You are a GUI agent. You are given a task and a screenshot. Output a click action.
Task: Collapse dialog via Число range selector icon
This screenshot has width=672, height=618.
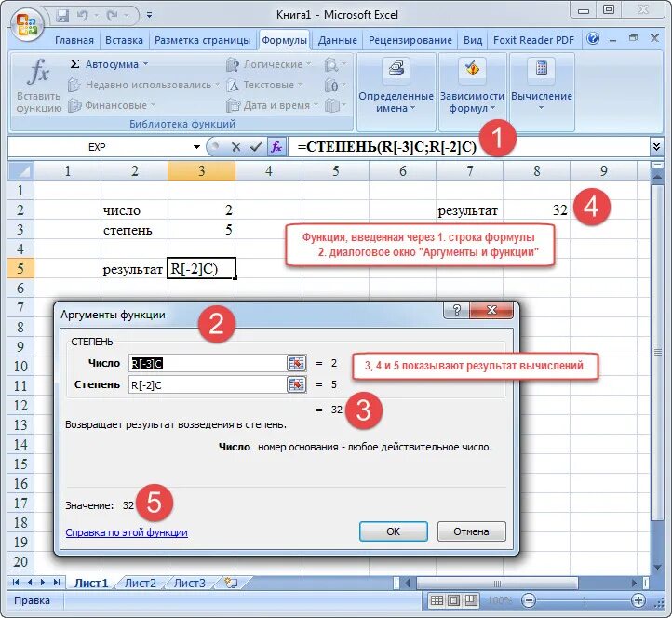296,363
